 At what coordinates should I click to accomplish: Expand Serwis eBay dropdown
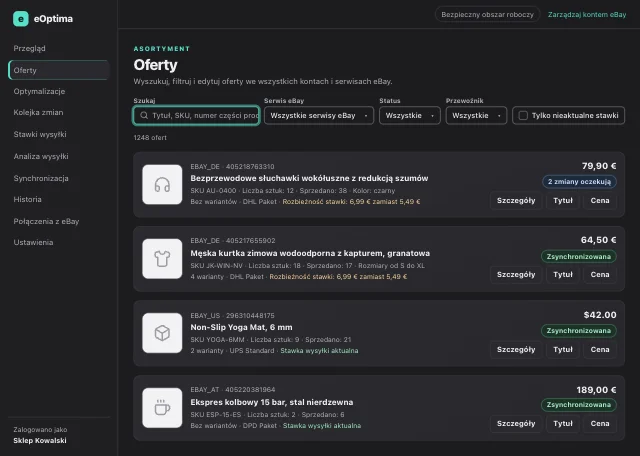point(319,116)
